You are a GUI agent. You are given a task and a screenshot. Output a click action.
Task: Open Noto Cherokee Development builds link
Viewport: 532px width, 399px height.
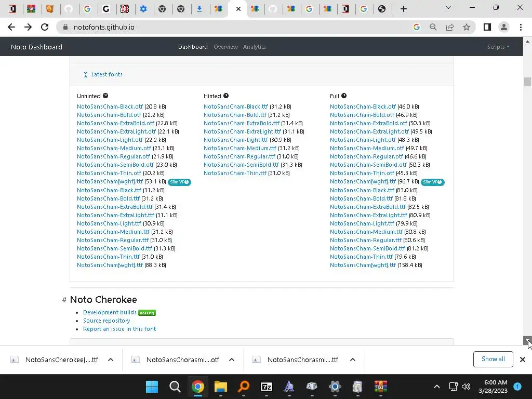point(110,312)
